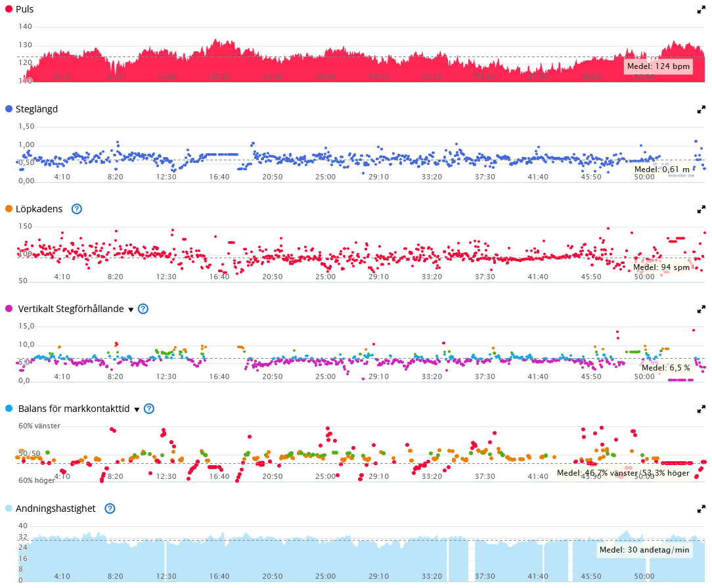Click the 140 value on Puls axis

click(26, 26)
